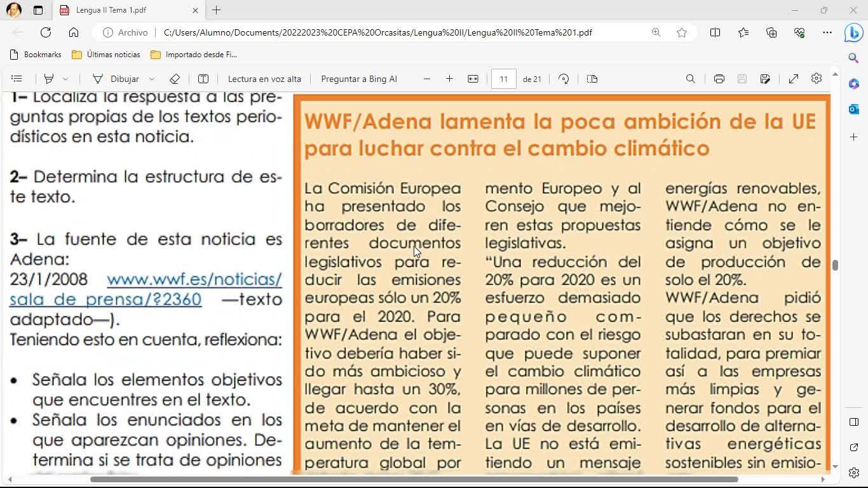Open sidebar Search icon
Image resolution: width=868 pixels, height=488 pixels.
point(853,58)
